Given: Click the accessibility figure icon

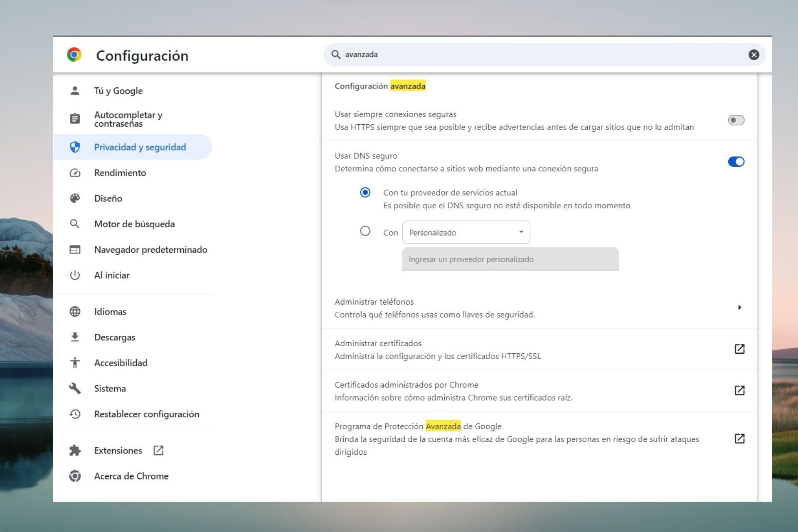Looking at the screenshot, I should point(75,363).
